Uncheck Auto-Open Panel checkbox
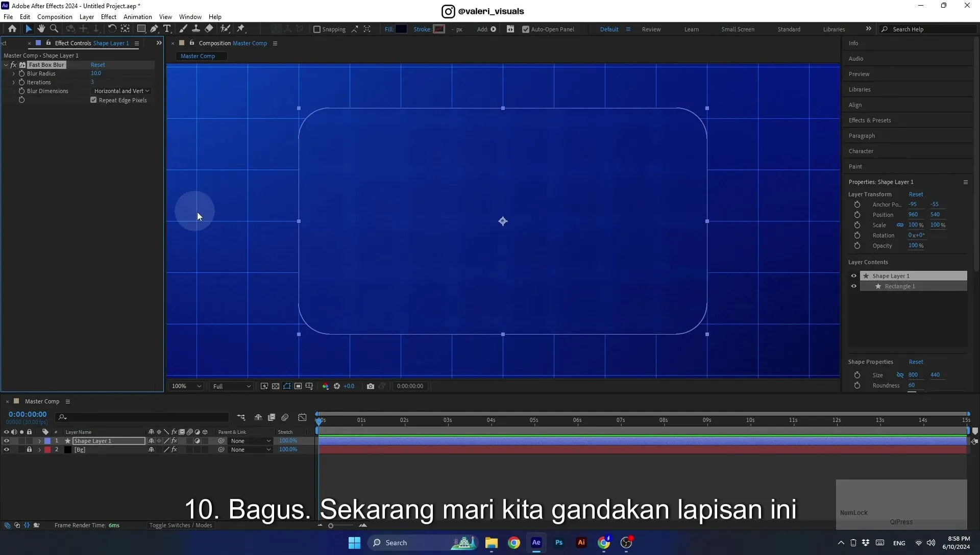Screen dimensions: 980x555 (x=526, y=30)
